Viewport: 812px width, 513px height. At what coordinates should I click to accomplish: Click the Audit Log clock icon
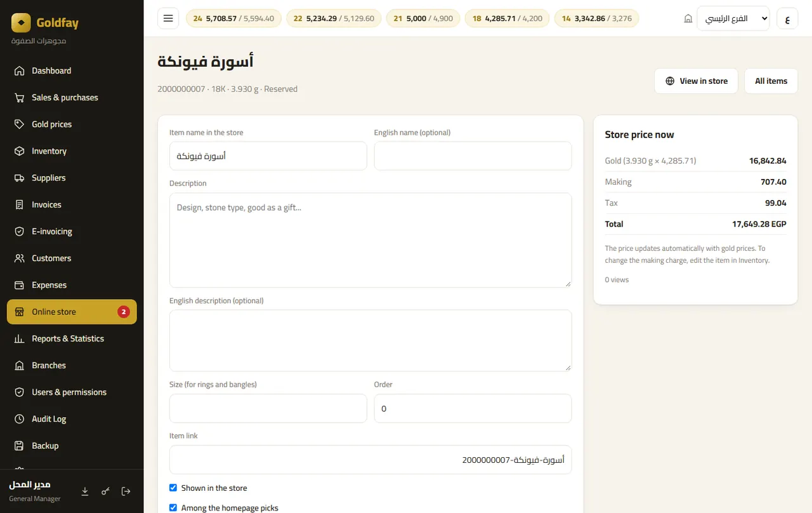(20, 419)
